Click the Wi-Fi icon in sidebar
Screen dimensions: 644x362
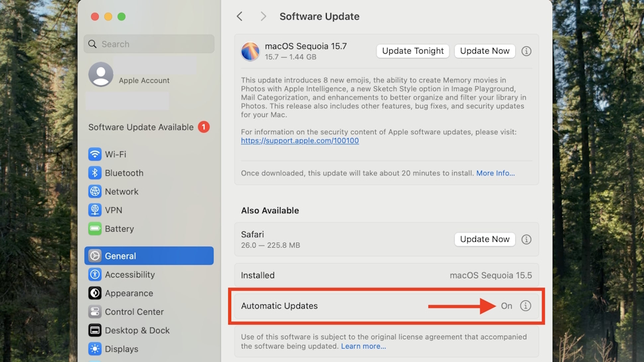tap(95, 154)
